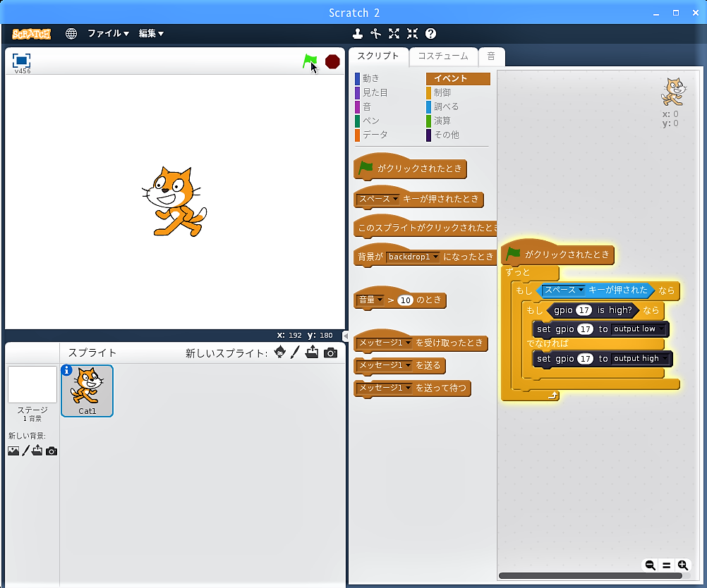The width and height of the screenshot is (707, 588).
Task: Click the scripts area horizontal scrollbar
Action: tap(590, 576)
